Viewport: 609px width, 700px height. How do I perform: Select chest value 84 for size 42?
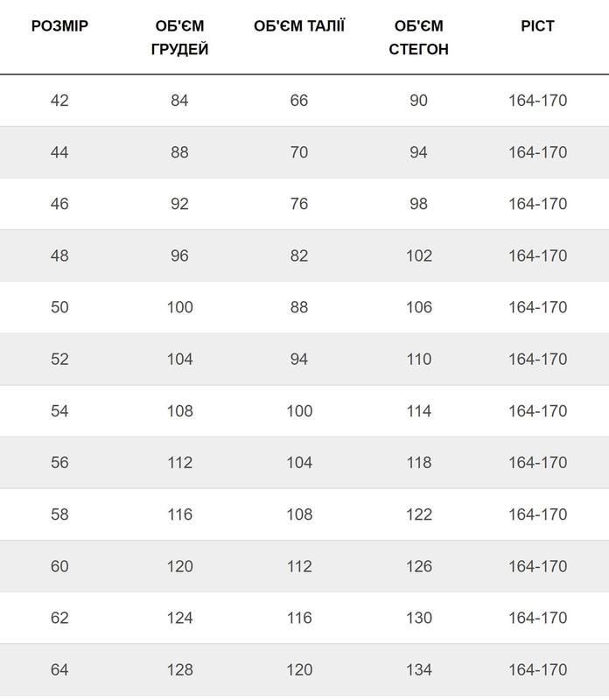(x=179, y=101)
